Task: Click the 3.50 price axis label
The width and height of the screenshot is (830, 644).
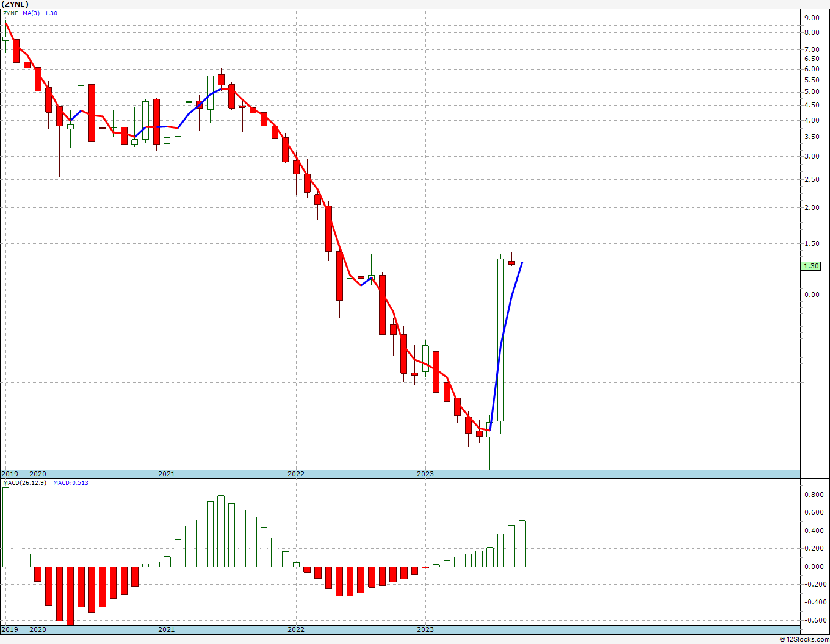Action: (x=811, y=137)
